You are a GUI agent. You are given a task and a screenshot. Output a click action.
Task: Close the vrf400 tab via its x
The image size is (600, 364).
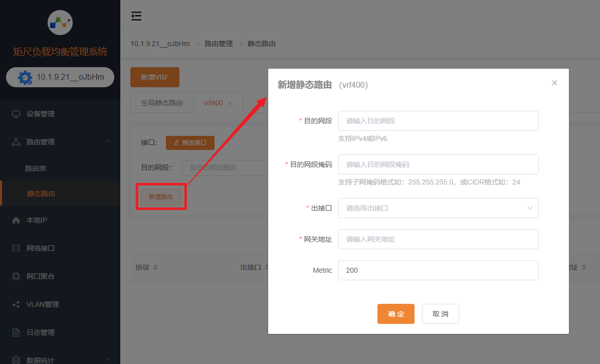pos(230,103)
